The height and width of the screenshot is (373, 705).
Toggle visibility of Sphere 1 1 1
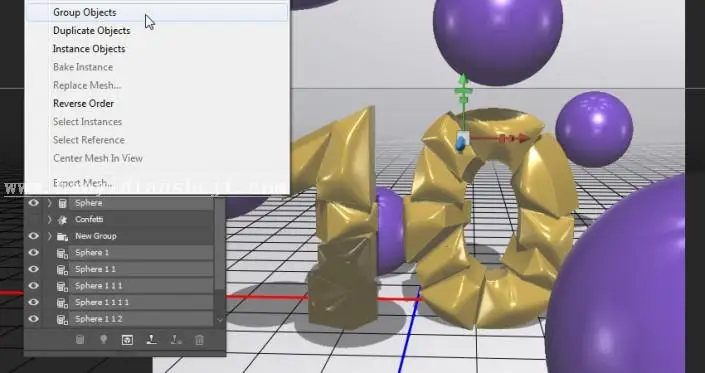tap(33, 286)
